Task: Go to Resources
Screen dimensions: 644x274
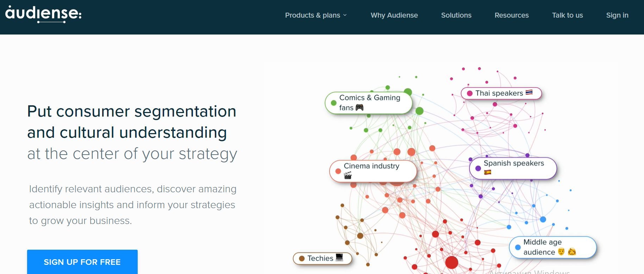Action: point(511,15)
